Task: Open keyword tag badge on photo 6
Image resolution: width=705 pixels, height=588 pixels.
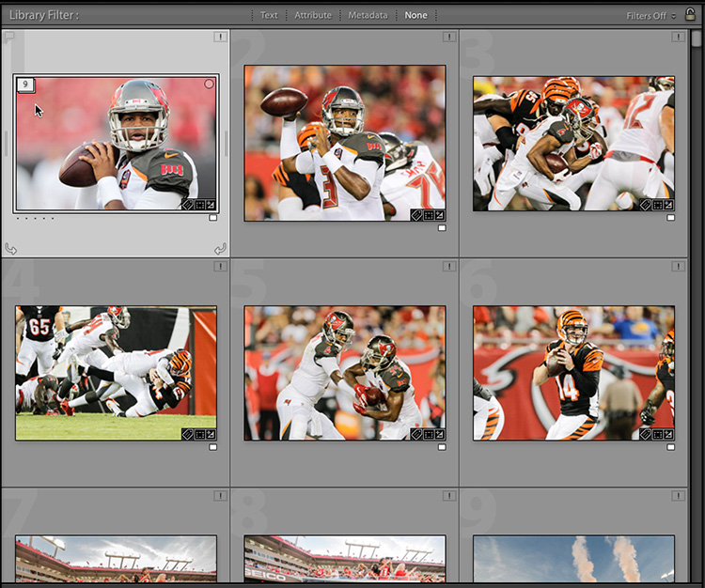Action: pos(645,434)
